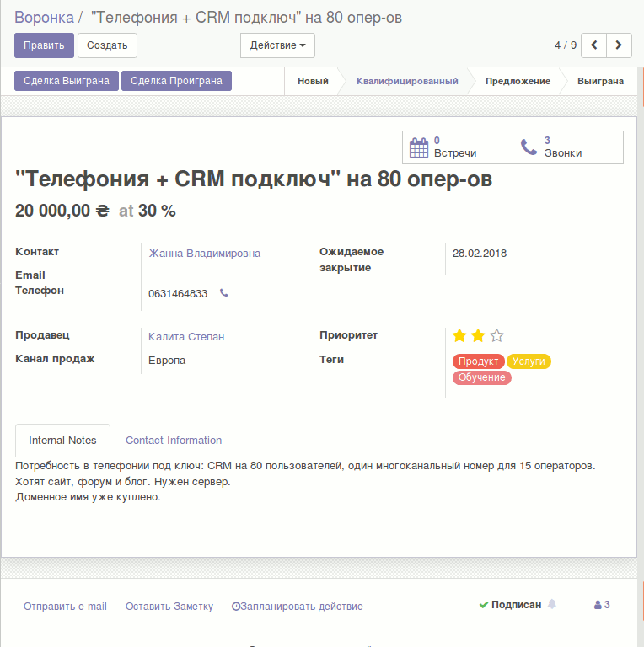Click the phone number 0631464833

coord(178,294)
